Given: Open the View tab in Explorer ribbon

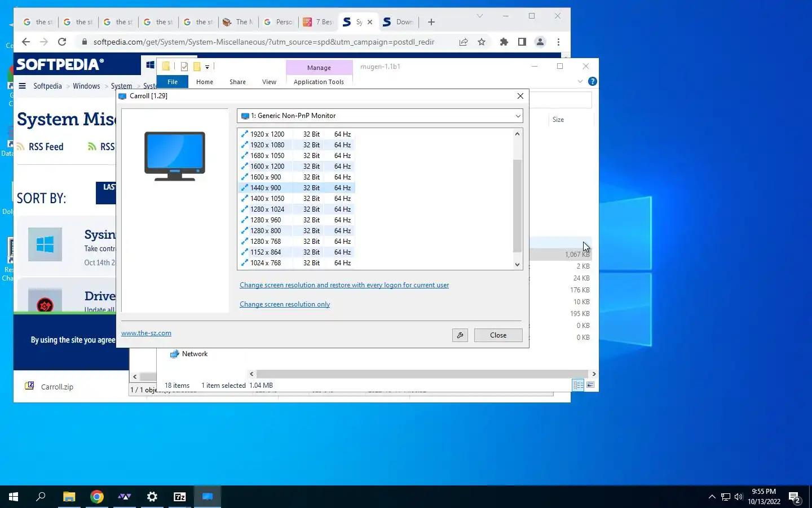Looking at the screenshot, I should (x=269, y=82).
